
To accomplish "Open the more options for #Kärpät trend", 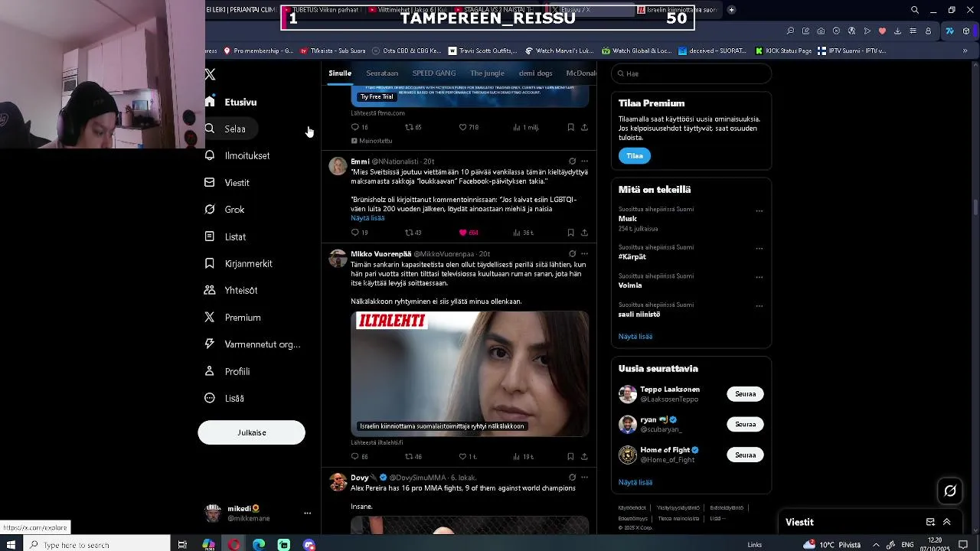I will [759, 249].
